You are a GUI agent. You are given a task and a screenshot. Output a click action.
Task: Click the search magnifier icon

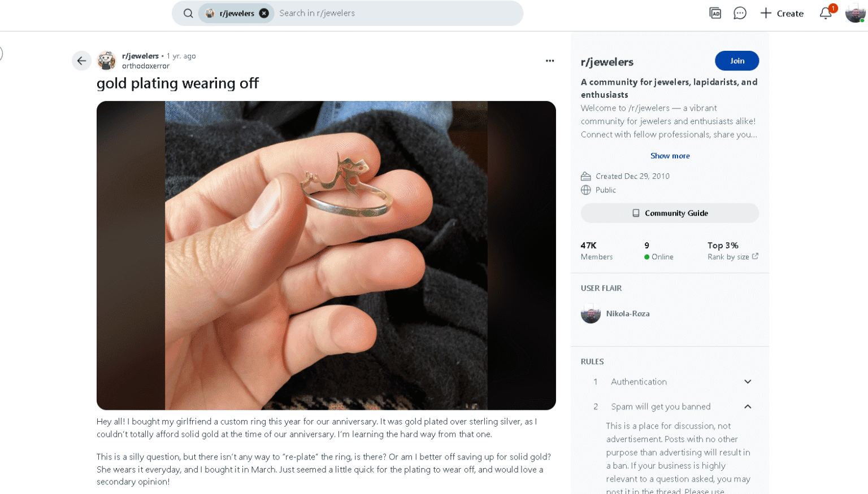click(188, 14)
